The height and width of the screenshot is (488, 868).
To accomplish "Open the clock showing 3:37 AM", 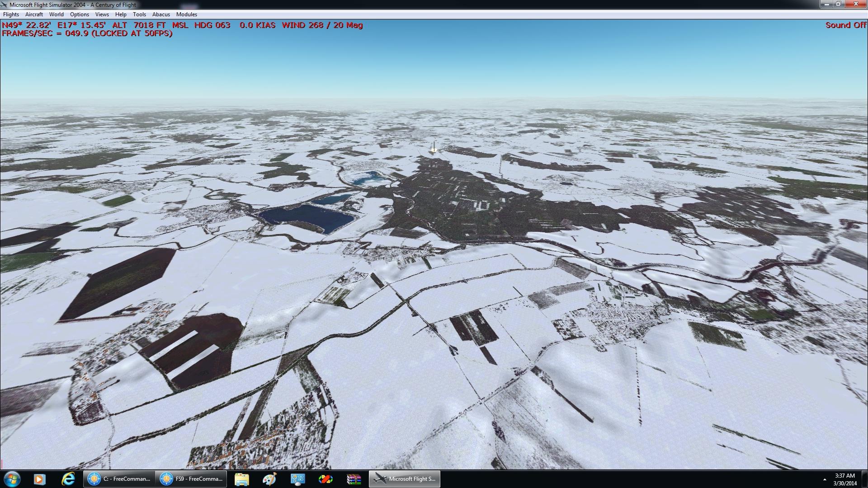I will tap(845, 479).
